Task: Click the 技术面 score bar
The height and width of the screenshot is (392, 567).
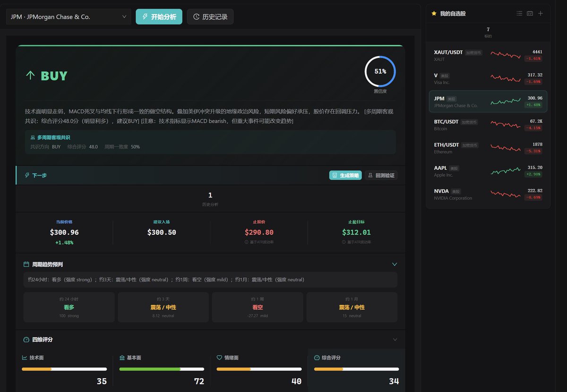Action: [x=64, y=369]
